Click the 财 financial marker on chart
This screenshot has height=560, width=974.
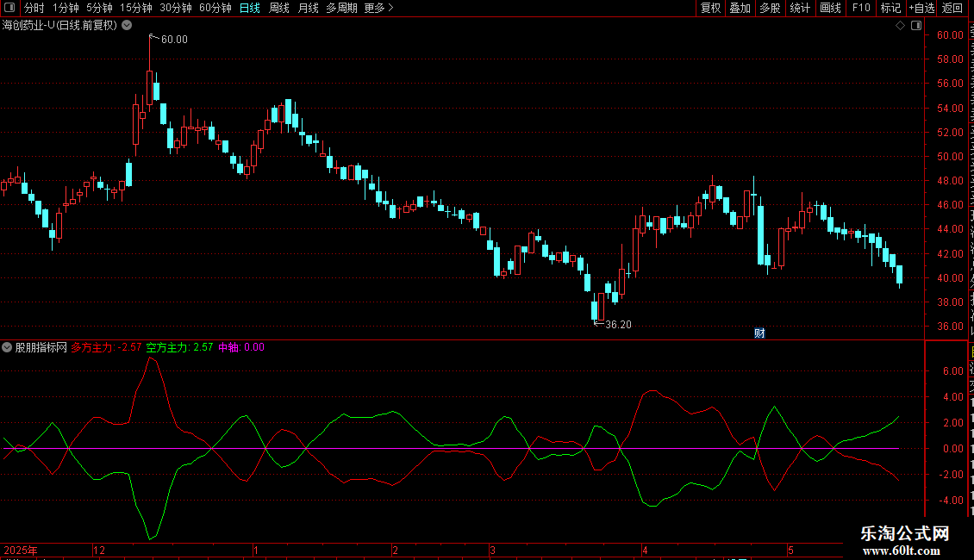point(759,333)
